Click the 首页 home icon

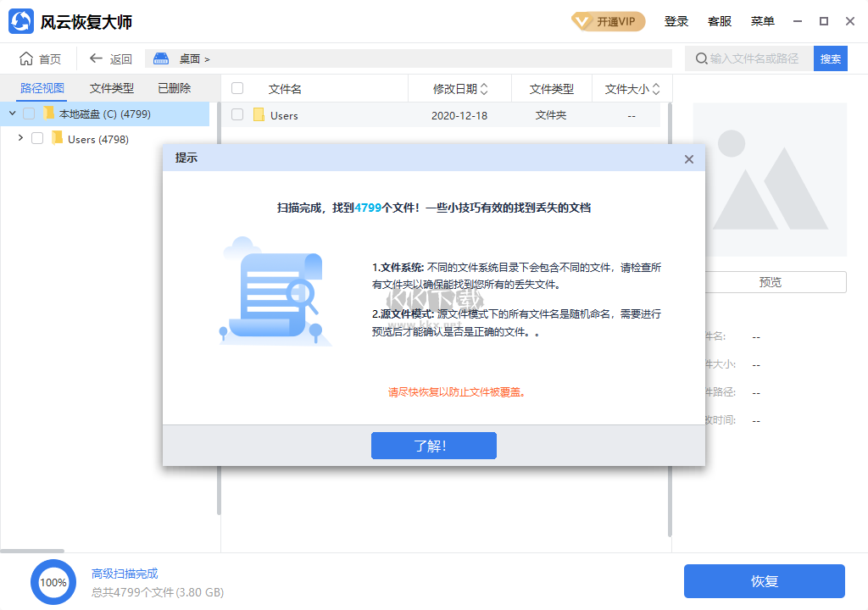click(x=27, y=58)
